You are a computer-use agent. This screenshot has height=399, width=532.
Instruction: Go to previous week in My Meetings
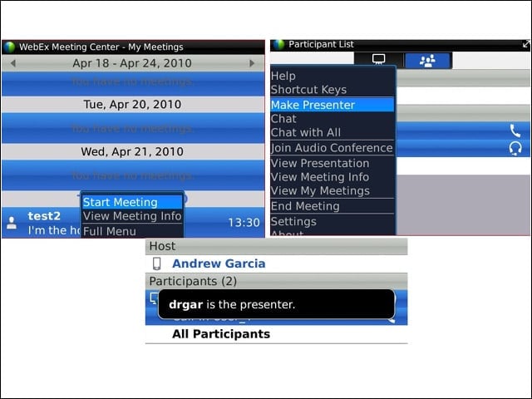(x=13, y=63)
